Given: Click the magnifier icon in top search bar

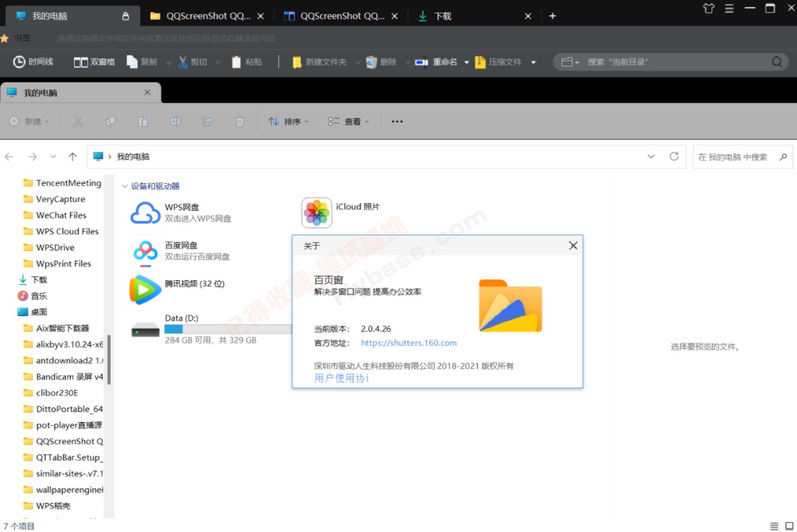Looking at the screenshot, I should pyautogui.click(x=777, y=61).
